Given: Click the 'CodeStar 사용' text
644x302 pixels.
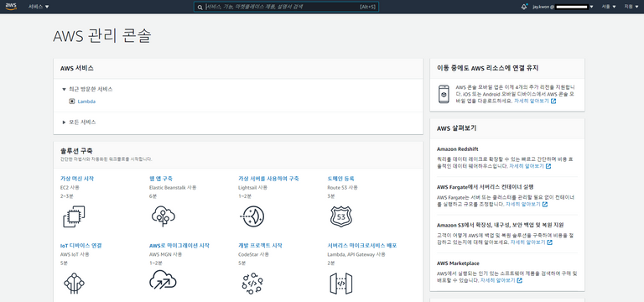Looking at the screenshot, I should [254, 254].
